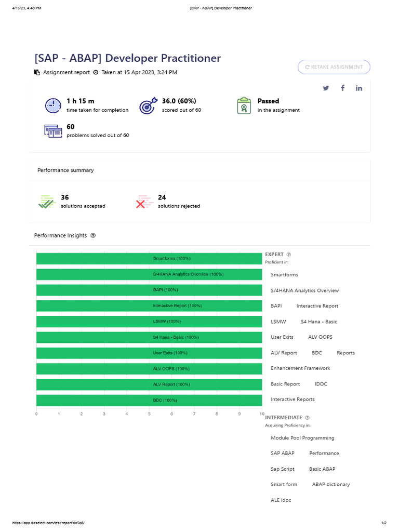Select the Smartforms green bar

tap(149, 258)
